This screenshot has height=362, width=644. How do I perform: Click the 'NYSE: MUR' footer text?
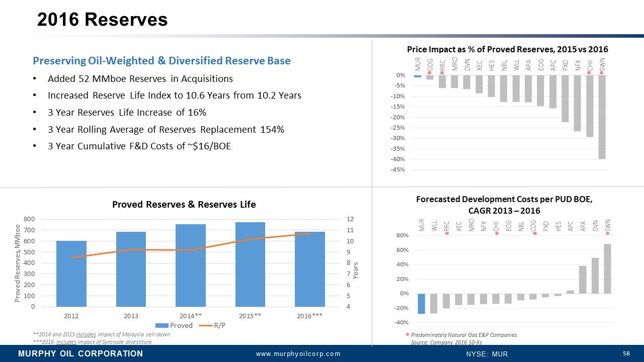pyautogui.click(x=487, y=354)
